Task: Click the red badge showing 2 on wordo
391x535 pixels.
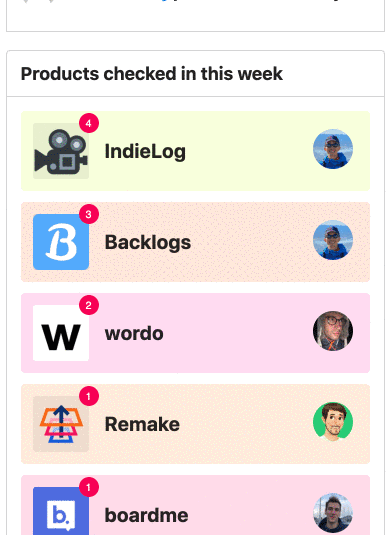Action: click(x=89, y=305)
